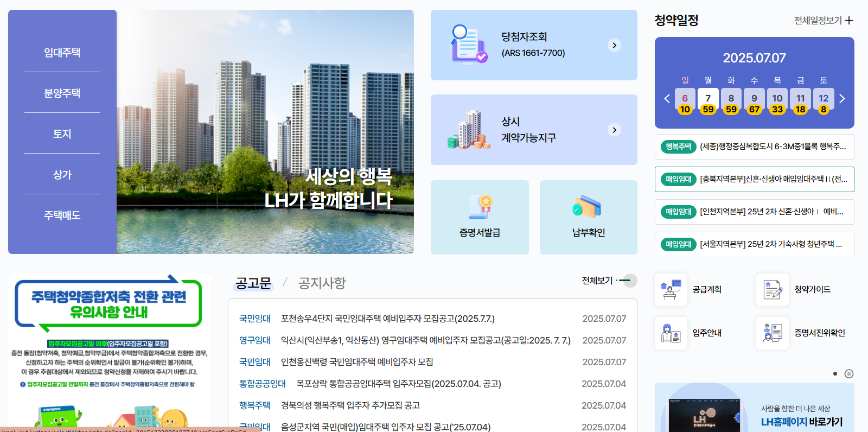Click 증명서진위확인 label
The width and height of the screenshot is (868, 432).
pyautogui.click(x=820, y=333)
